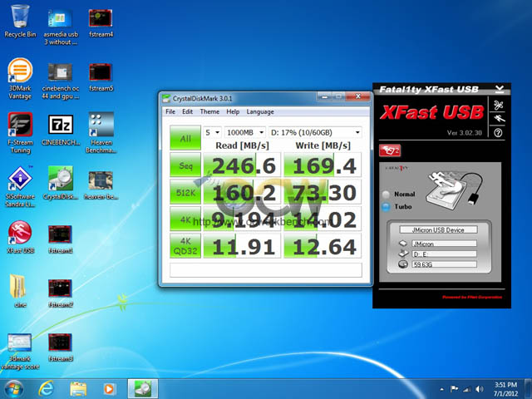Screen dimensions: 532x399
Task: Open the drive dropdown D: 17% (10/60GB)
Action: [315, 132]
